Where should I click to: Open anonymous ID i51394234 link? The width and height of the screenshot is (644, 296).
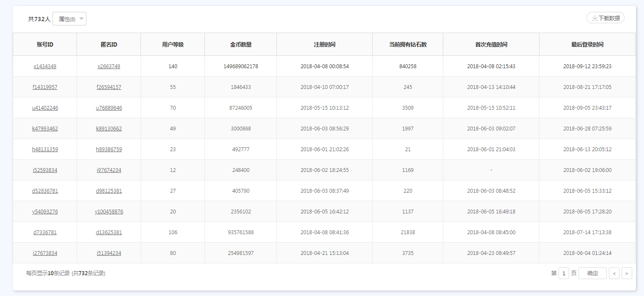tap(109, 253)
